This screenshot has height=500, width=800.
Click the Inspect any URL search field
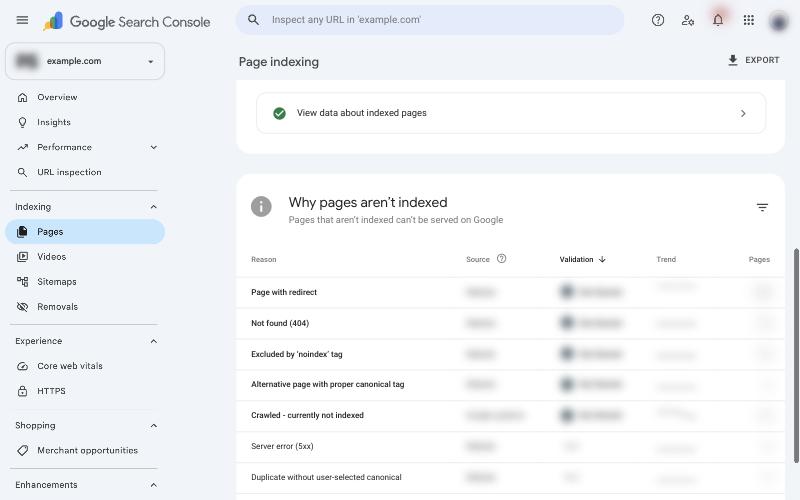(x=430, y=20)
